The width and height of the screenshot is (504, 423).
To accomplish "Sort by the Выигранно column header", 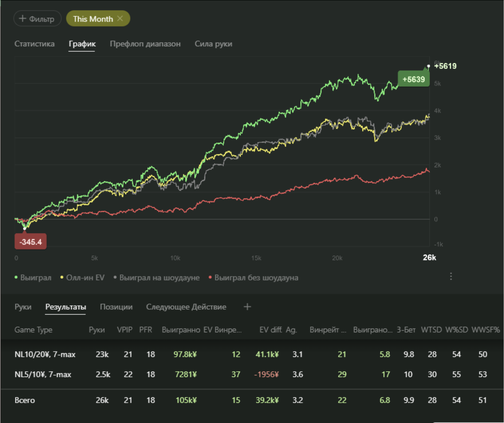I will 181,330.
